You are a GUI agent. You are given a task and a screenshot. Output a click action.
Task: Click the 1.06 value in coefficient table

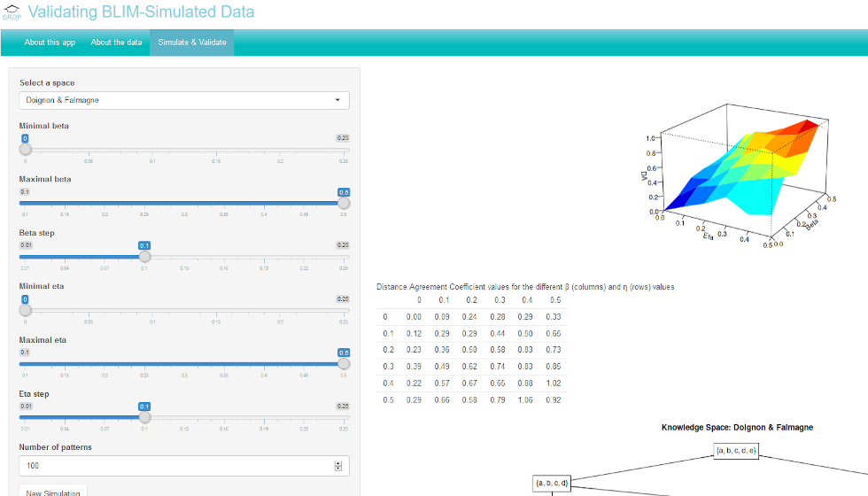(x=525, y=399)
